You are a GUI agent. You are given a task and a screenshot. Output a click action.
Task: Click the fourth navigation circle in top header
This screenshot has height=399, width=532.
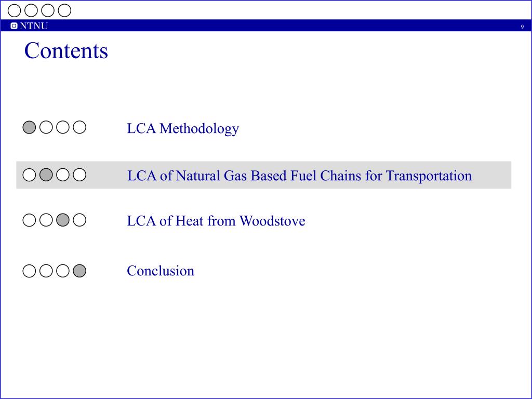point(64,10)
